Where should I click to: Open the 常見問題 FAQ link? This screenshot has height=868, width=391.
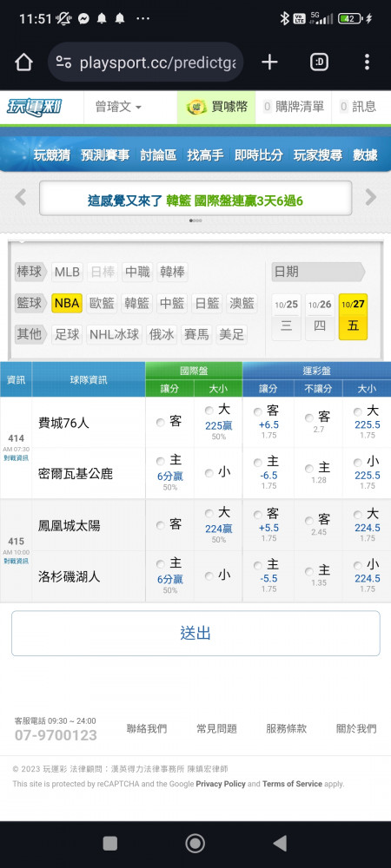(216, 728)
